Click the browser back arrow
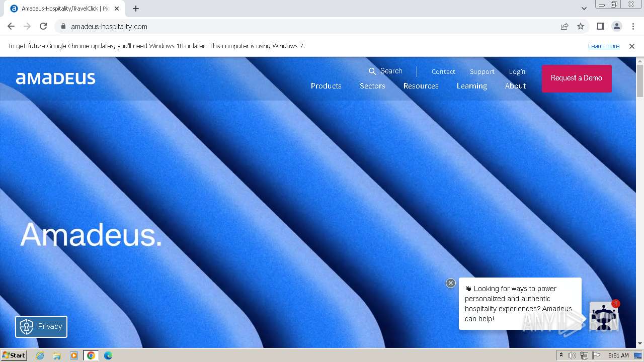The image size is (644, 362). tap(11, 27)
